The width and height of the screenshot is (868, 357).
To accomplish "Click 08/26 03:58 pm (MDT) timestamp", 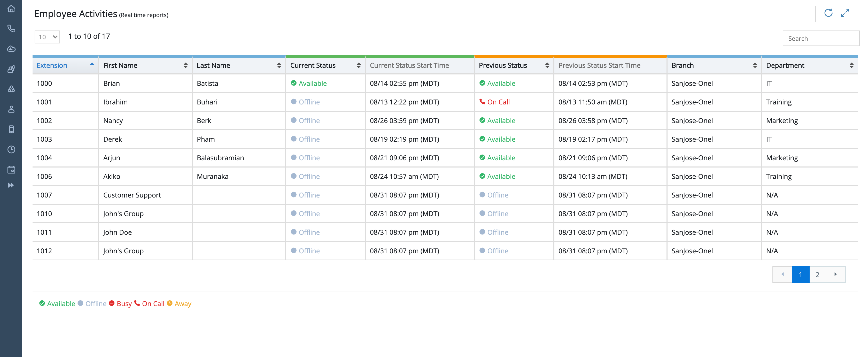I will (593, 121).
